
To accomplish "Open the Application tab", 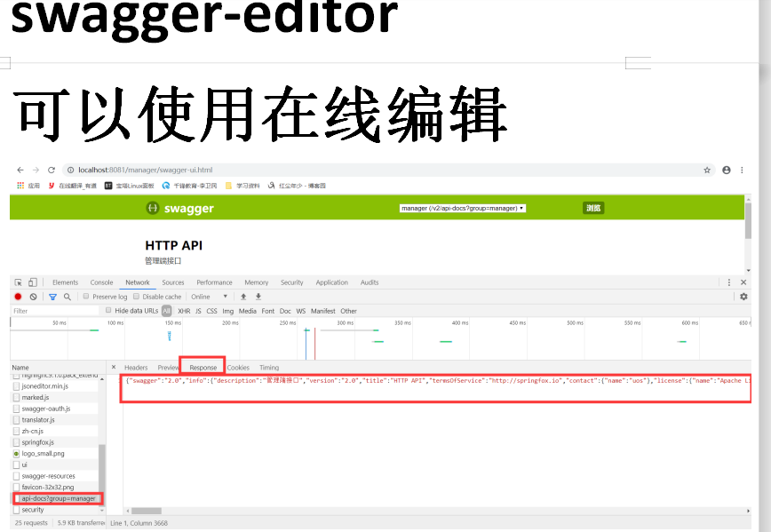I will 332,282.
